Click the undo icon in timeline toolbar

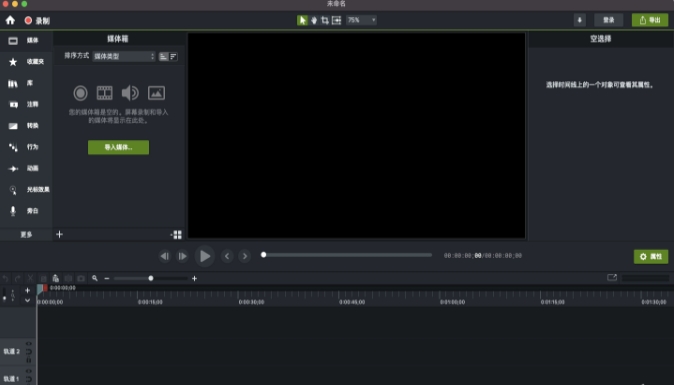point(6,279)
